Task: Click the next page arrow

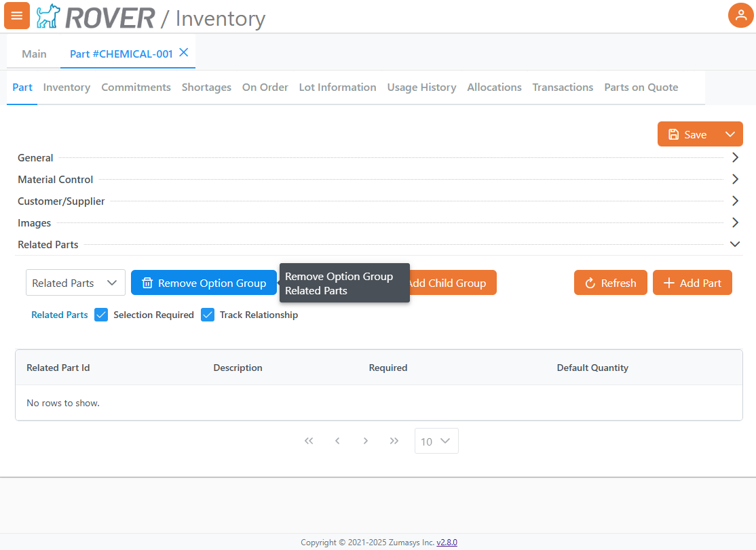Action: point(366,441)
